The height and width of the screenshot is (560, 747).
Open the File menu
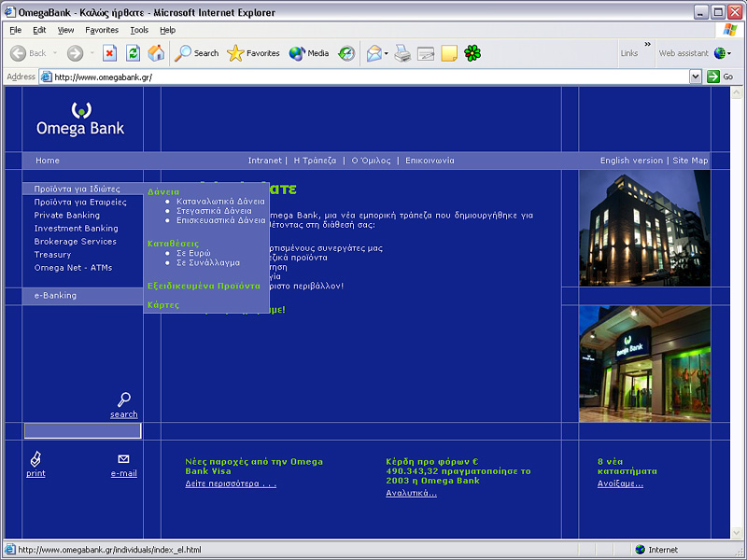(x=15, y=30)
